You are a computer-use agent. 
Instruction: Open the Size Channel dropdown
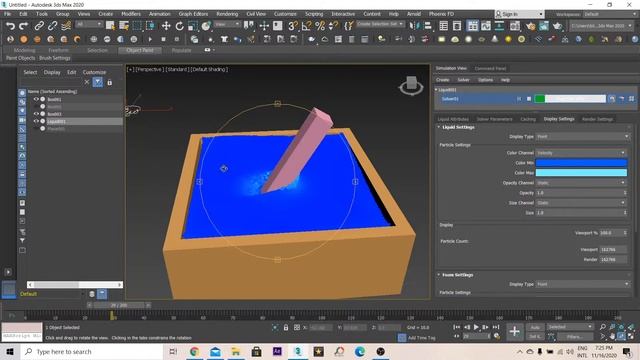581,203
